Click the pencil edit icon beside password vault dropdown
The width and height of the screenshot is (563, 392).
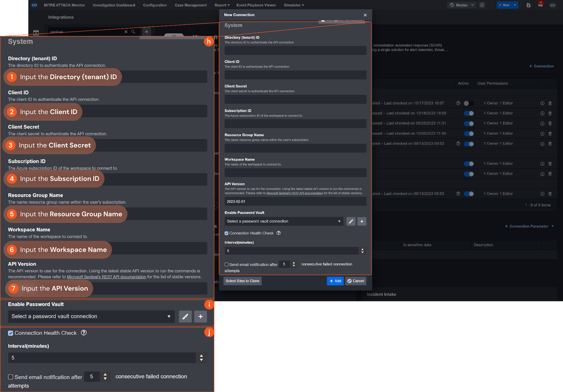(351, 221)
